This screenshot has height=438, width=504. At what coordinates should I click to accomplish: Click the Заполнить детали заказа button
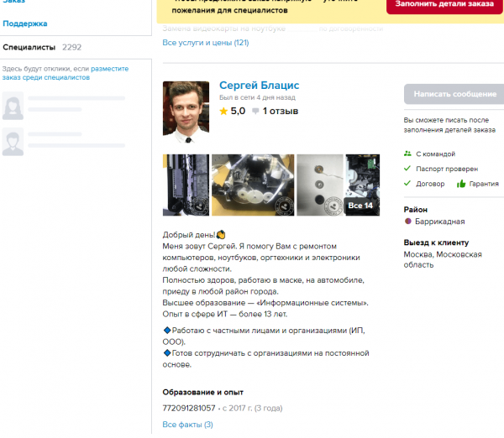tap(444, 4)
